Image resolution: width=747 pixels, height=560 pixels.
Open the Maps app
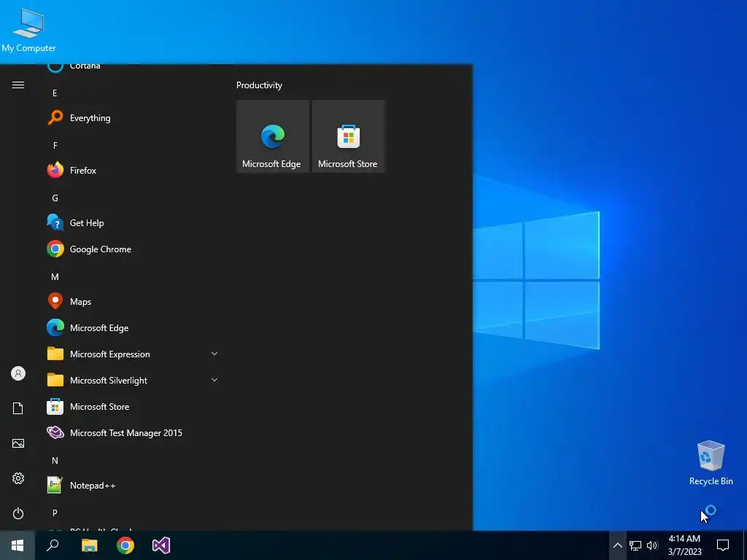click(133, 301)
